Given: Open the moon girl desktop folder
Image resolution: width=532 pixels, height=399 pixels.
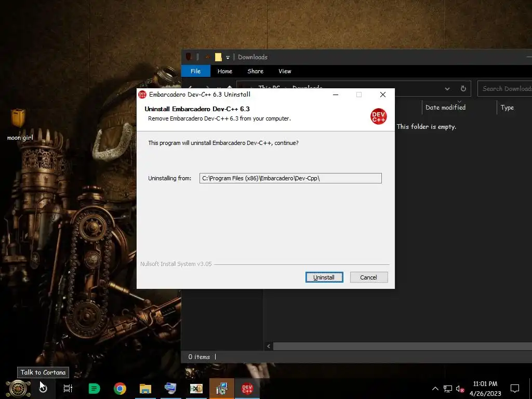Looking at the screenshot, I should tap(20, 125).
